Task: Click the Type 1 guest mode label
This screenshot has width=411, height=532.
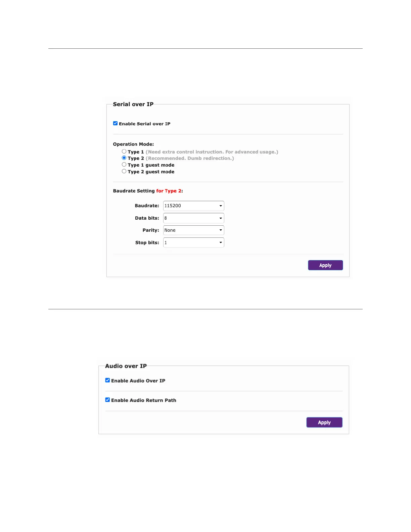Action: tap(151, 165)
